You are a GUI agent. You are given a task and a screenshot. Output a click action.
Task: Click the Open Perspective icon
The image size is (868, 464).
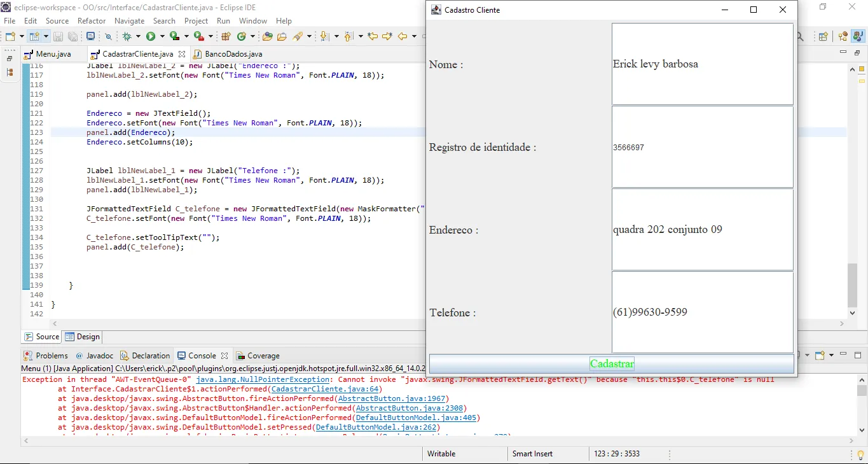(823, 36)
